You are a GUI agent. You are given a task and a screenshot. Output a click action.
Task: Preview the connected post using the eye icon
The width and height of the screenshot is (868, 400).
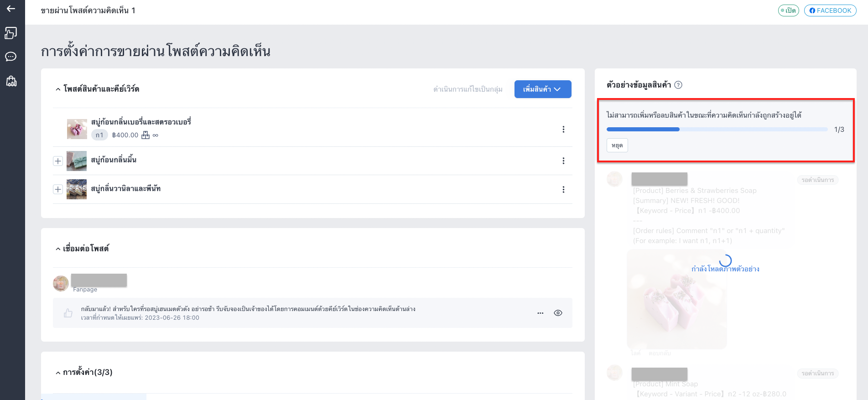click(558, 313)
